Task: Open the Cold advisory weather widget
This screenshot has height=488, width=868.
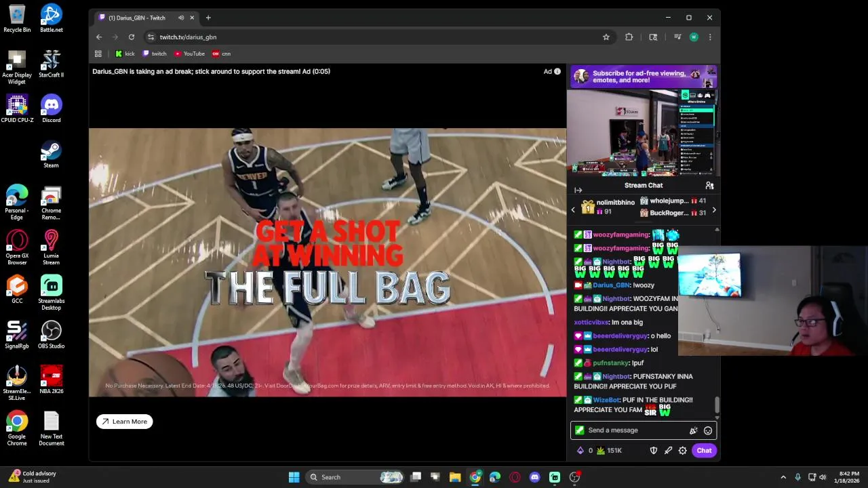Action: (x=32, y=477)
